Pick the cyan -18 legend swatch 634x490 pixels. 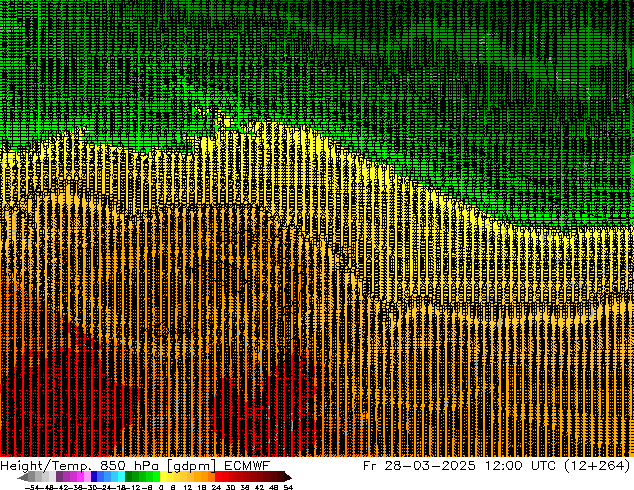121,476
